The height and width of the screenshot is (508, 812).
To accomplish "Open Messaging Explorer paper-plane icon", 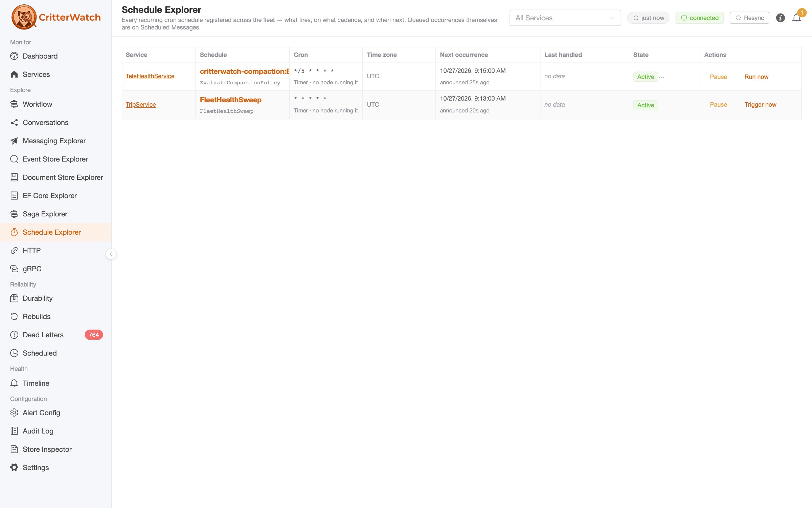I will coord(14,141).
